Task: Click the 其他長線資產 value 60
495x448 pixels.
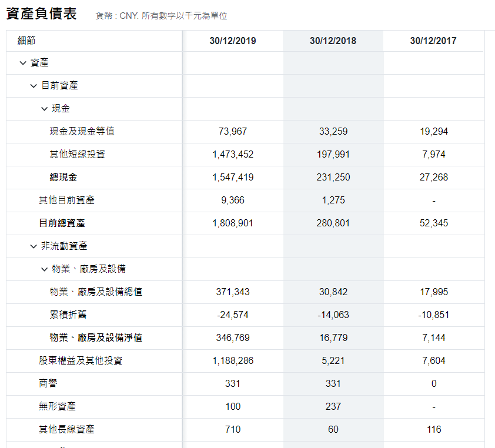Action: pyautogui.click(x=333, y=429)
